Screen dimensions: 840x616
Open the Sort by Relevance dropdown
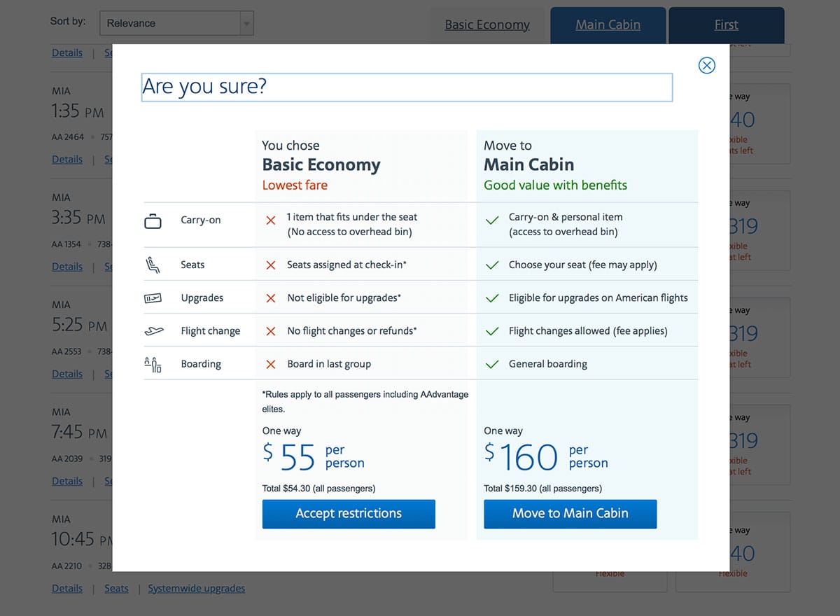(x=176, y=23)
